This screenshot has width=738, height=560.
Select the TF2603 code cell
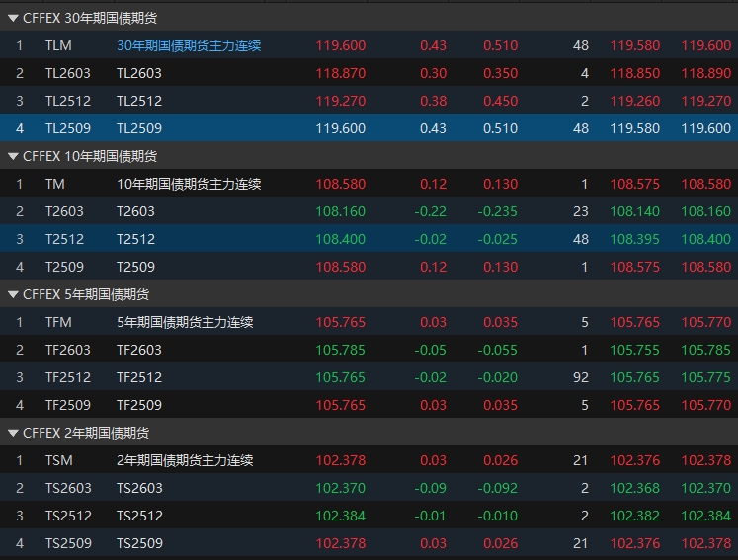(x=68, y=350)
